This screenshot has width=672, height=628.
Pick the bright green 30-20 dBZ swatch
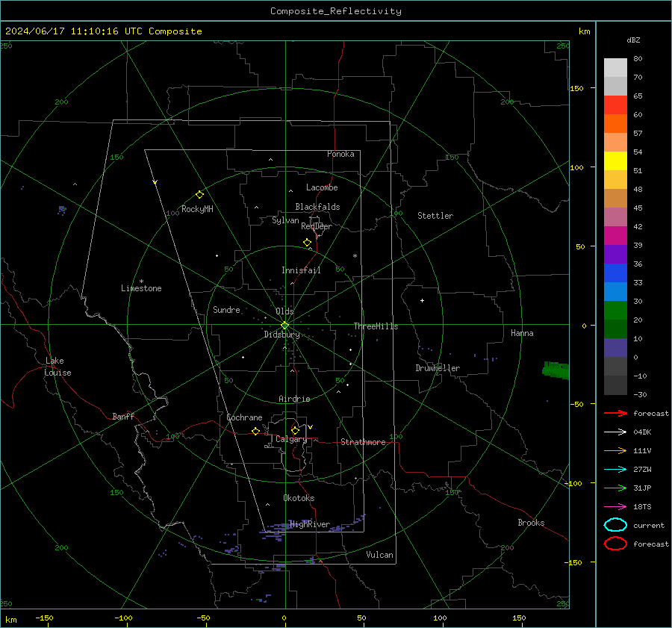coord(615,311)
